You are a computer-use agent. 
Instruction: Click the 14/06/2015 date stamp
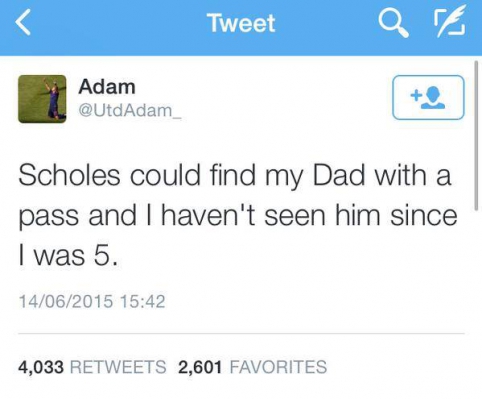pyautogui.click(x=66, y=301)
